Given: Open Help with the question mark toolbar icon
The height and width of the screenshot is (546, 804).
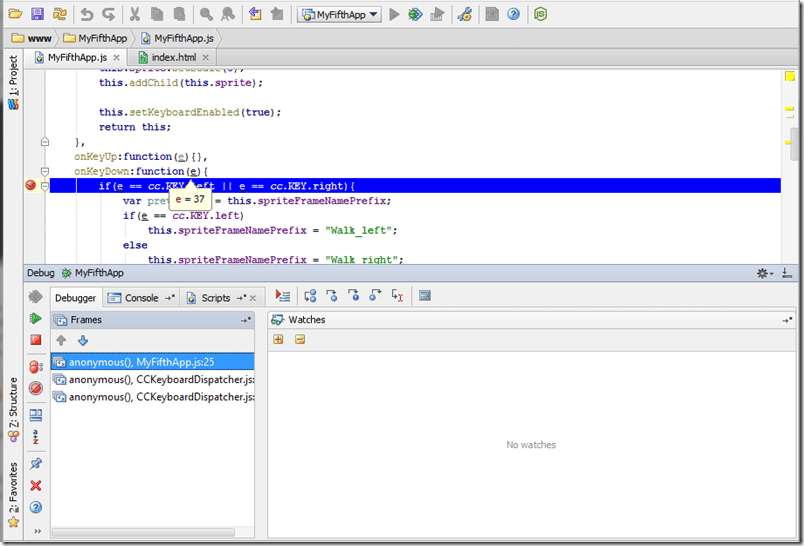Looking at the screenshot, I should point(513,14).
